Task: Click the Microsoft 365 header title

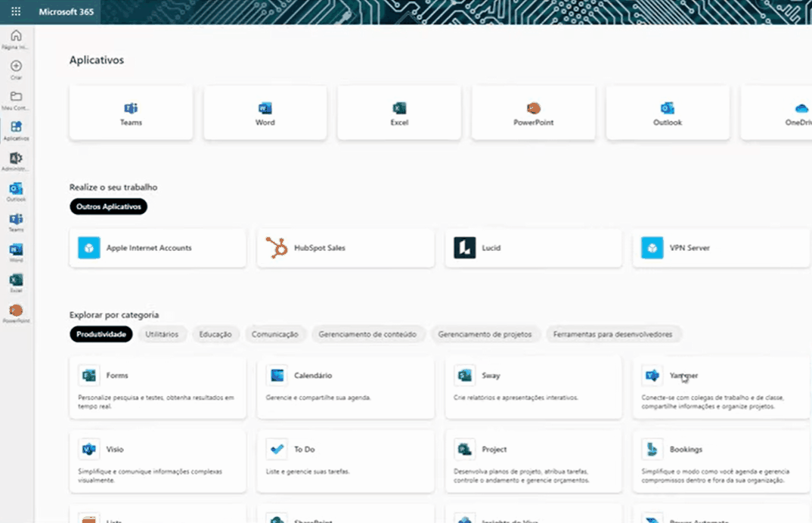Action: click(x=67, y=11)
